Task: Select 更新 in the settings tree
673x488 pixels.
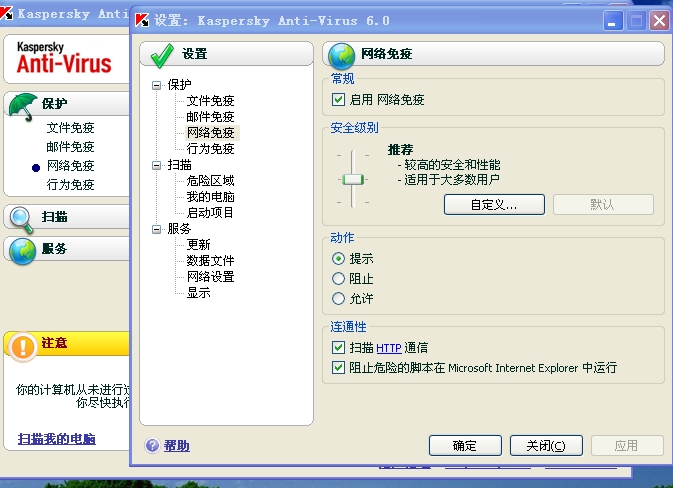Action: click(x=198, y=245)
